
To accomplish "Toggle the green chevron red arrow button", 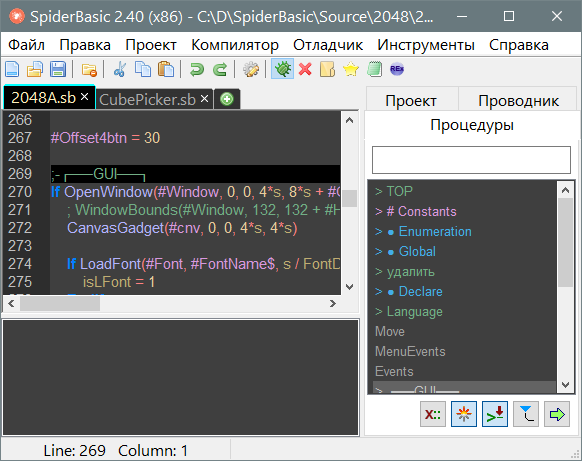I will click(x=495, y=414).
